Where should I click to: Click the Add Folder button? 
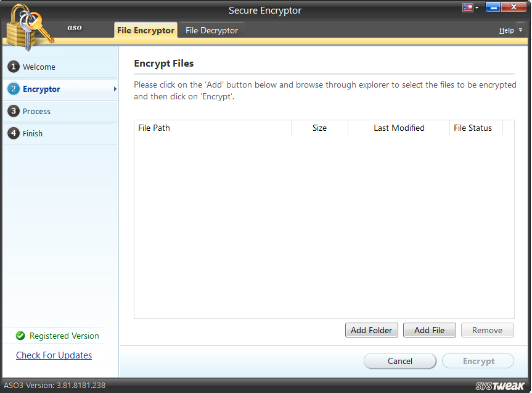pyautogui.click(x=371, y=330)
